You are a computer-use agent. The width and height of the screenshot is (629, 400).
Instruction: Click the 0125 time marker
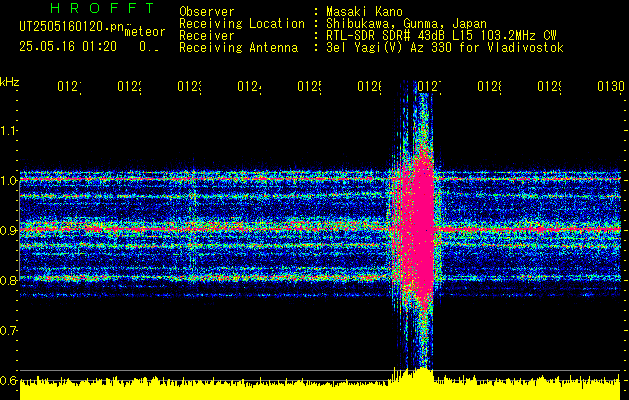coord(309,87)
